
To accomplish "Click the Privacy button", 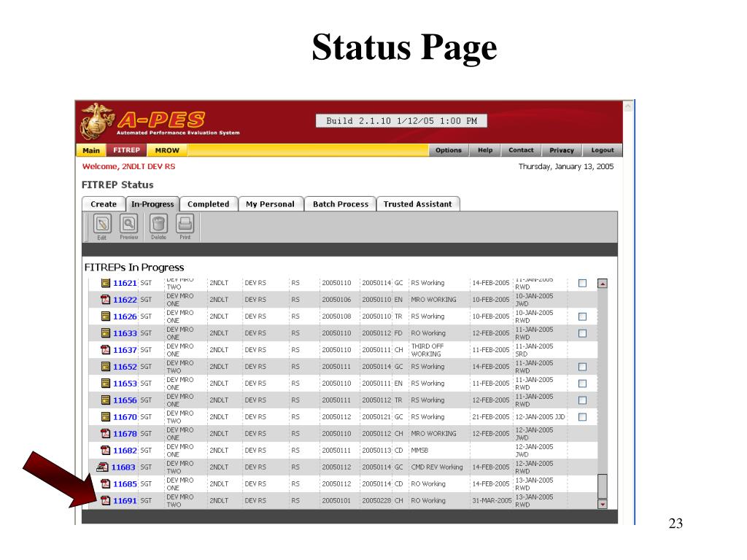I will [x=562, y=150].
